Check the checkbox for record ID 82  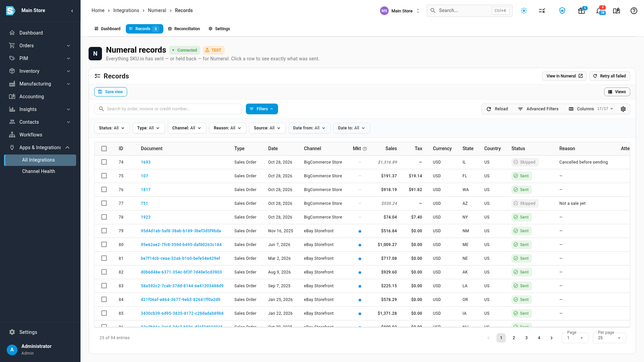(104, 272)
